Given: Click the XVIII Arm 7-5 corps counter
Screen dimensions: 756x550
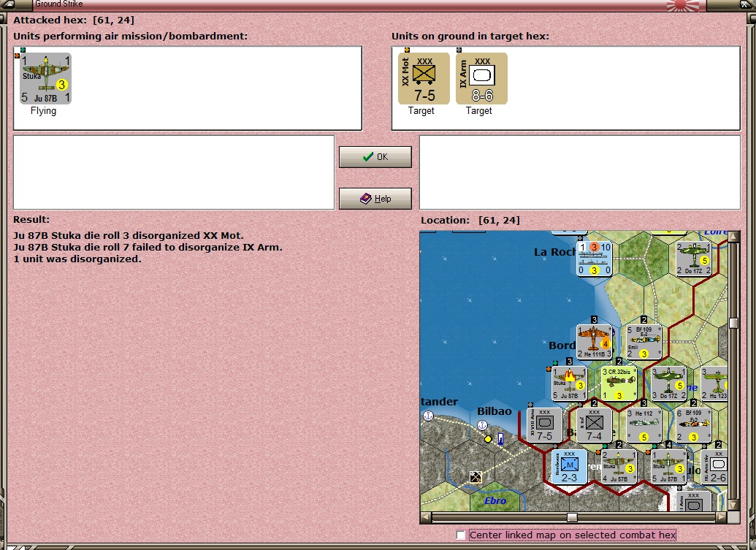Looking at the screenshot, I should tap(545, 424).
